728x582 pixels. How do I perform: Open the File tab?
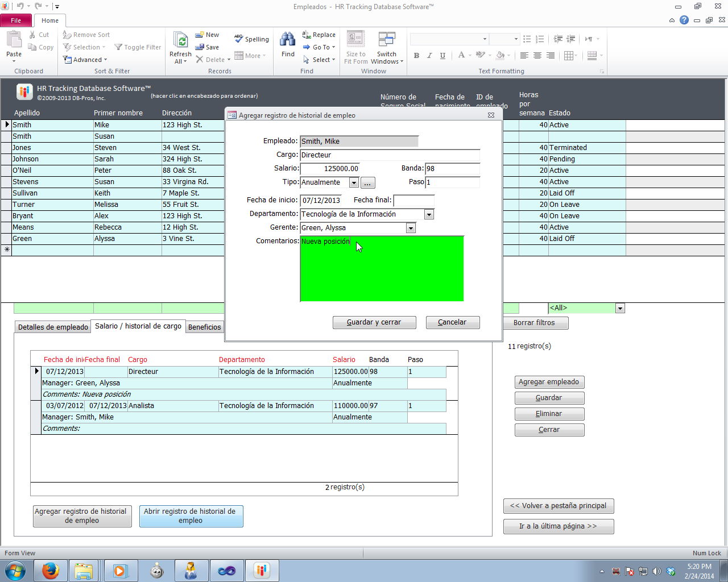point(16,20)
